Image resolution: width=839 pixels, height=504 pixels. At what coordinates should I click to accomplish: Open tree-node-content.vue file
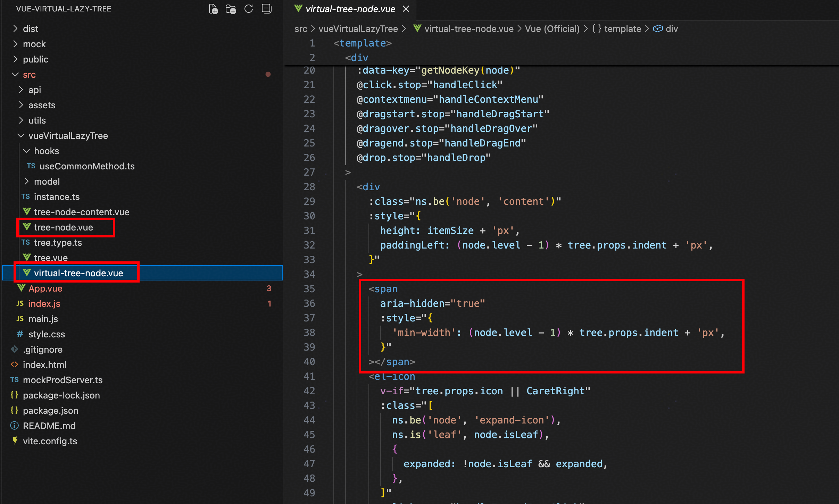tap(81, 212)
